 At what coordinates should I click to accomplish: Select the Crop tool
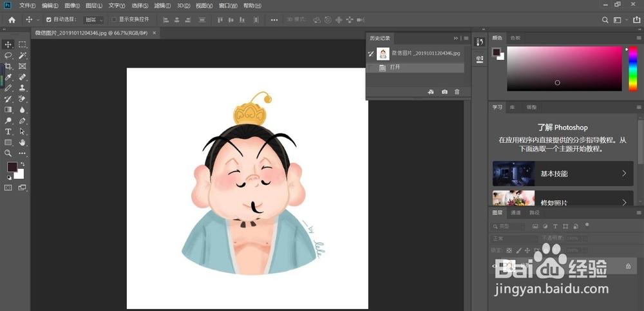click(8, 66)
